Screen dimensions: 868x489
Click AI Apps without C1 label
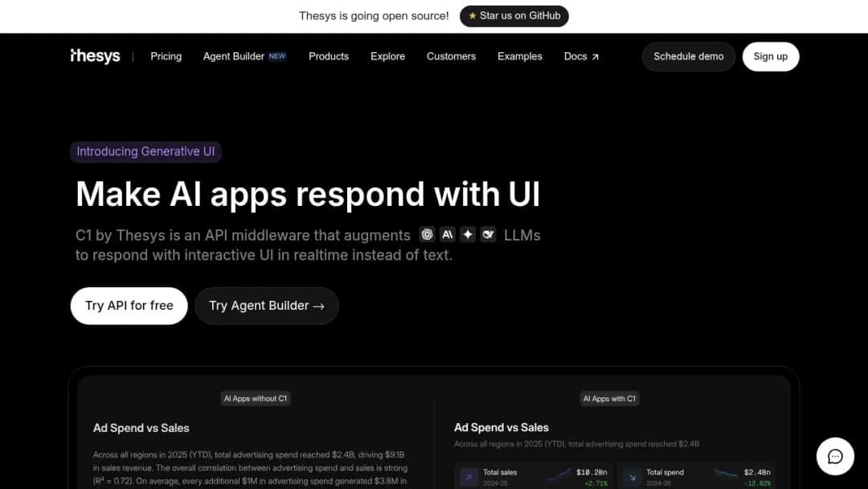[256, 398]
